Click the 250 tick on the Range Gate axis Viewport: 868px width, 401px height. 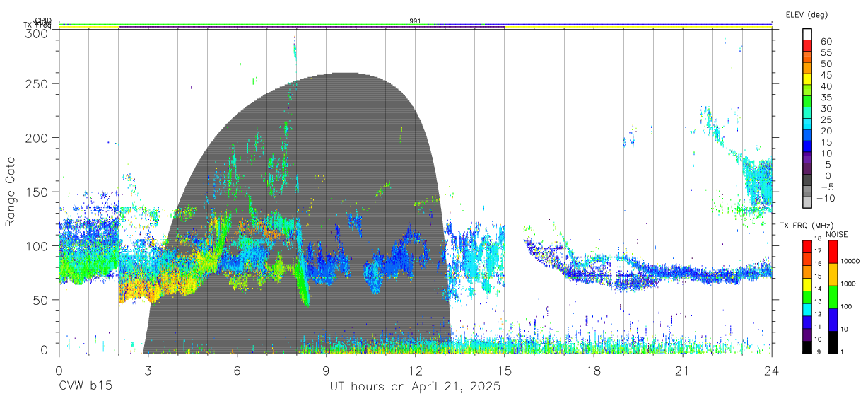point(35,83)
